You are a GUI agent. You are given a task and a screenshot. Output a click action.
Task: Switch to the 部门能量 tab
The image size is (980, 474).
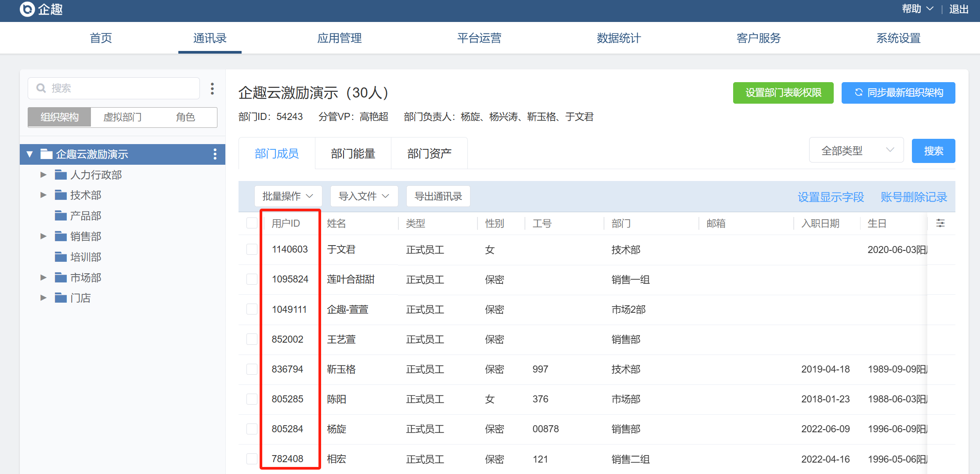(x=353, y=153)
